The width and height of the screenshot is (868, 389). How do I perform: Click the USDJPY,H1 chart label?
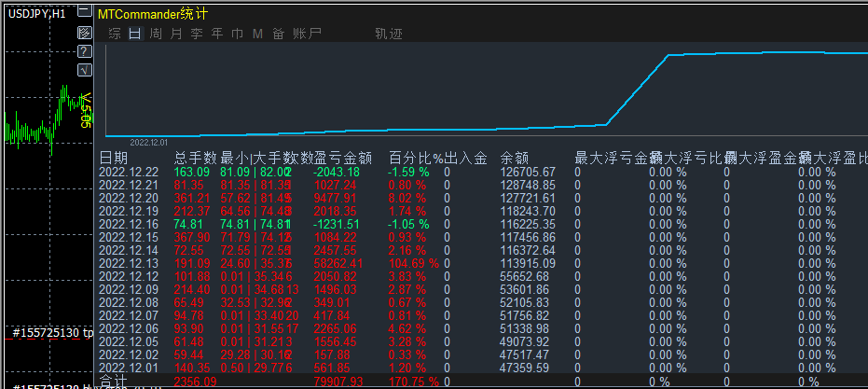37,14
